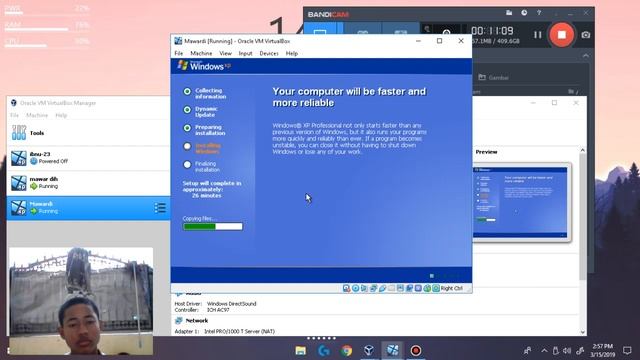Open File menu in VirtualBox Manager

[x=14, y=116]
